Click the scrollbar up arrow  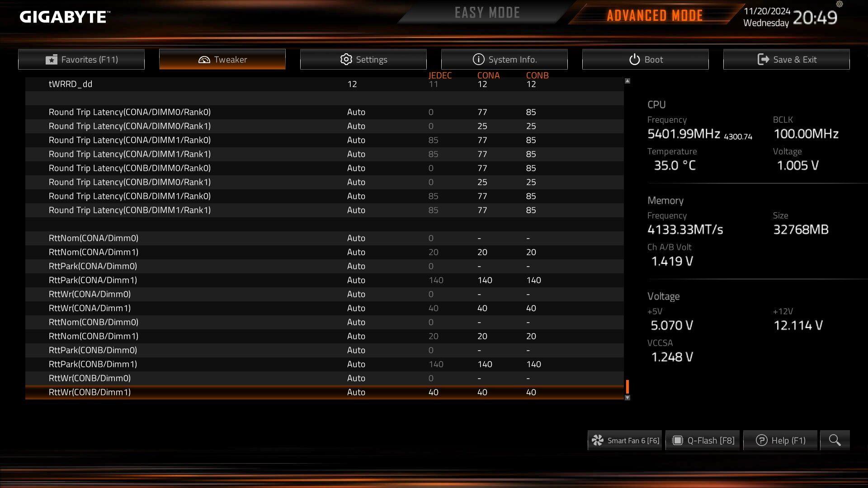(627, 81)
